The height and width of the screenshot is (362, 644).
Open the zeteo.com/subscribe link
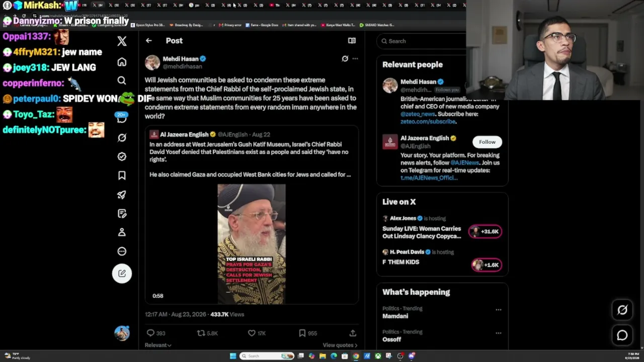pyautogui.click(x=428, y=122)
